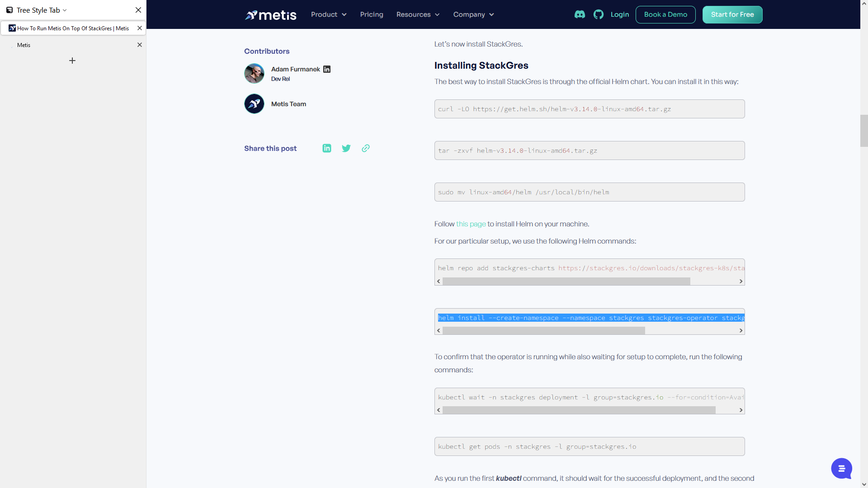Click the Tree Style Tab panel icon

pos(9,10)
